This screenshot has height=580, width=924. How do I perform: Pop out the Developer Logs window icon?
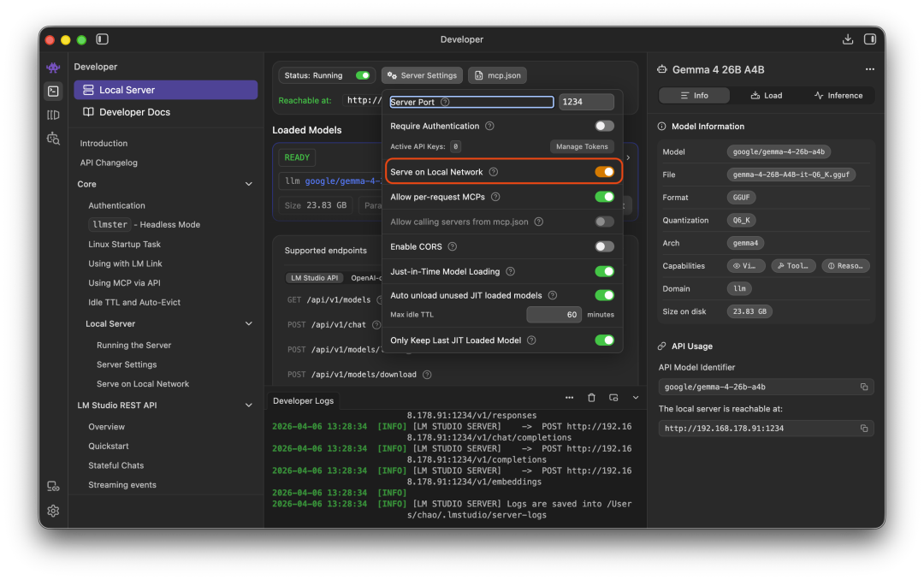[613, 398]
